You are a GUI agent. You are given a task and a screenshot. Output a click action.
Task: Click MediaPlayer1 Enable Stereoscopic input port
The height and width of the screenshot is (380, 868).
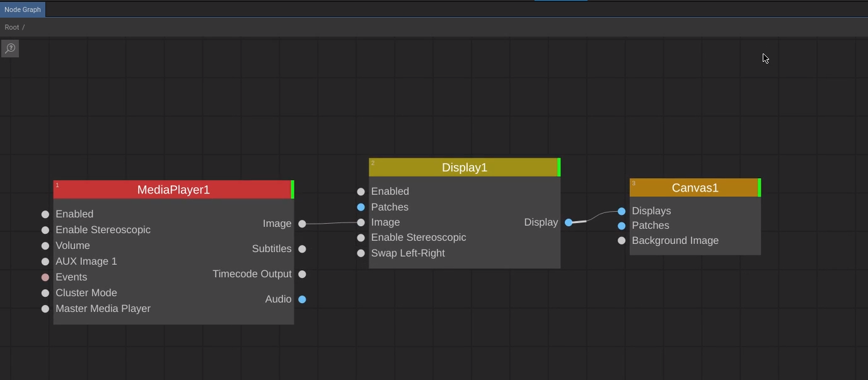click(x=45, y=230)
